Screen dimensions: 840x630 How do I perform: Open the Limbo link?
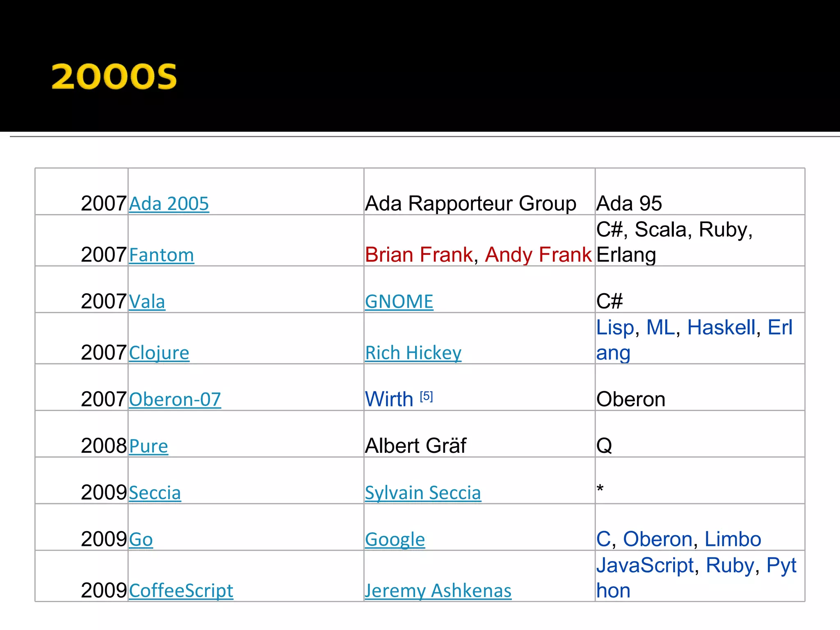click(x=733, y=539)
